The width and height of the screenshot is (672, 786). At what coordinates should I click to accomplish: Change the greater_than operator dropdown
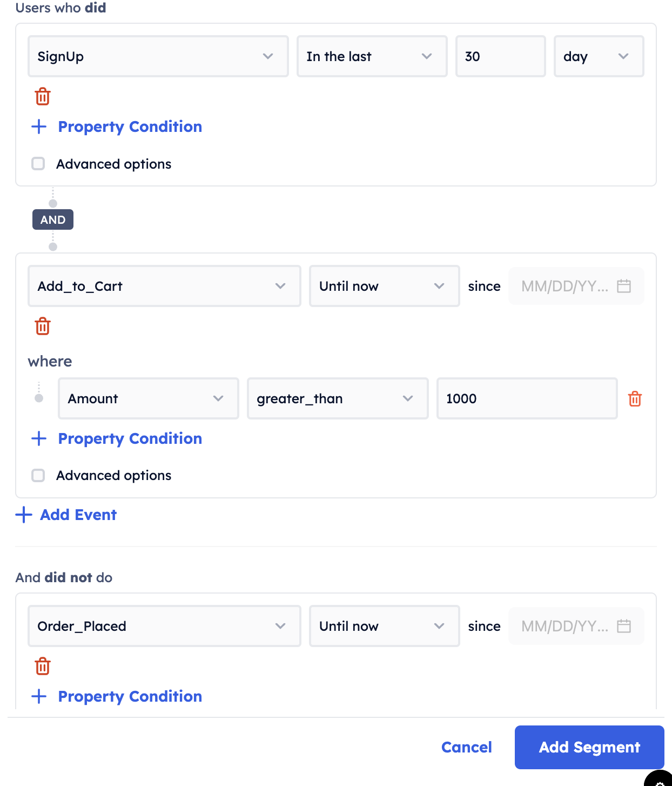[x=337, y=398]
